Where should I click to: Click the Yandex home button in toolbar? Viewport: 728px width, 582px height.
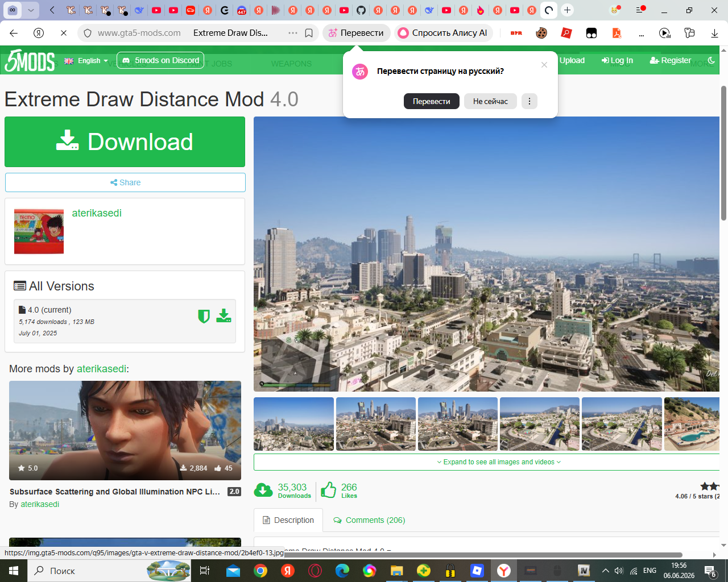point(39,33)
